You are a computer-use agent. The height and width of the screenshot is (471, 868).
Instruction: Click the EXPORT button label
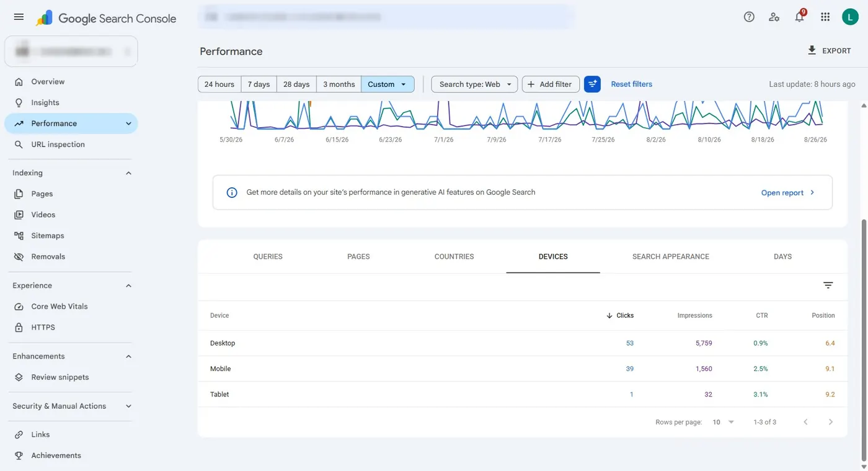[836, 51]
